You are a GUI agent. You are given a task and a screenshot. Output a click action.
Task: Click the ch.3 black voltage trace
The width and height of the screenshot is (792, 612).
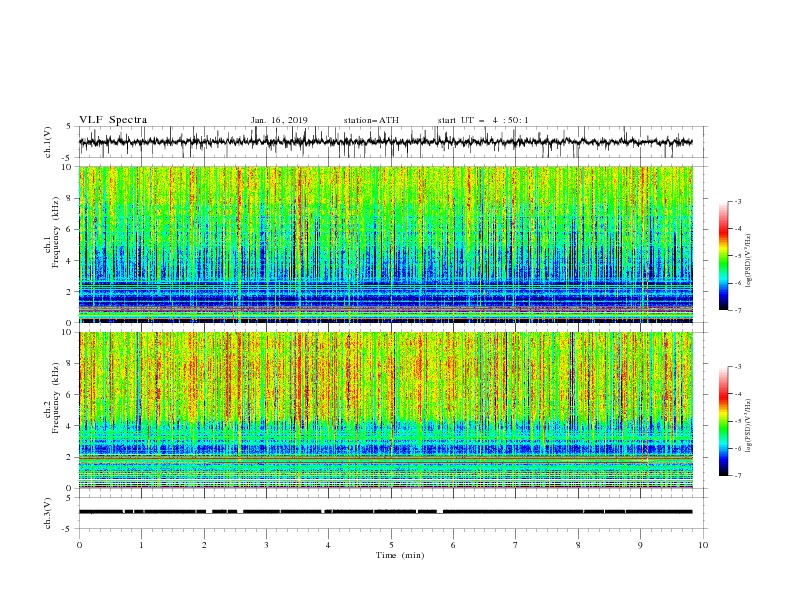point(386,512)
